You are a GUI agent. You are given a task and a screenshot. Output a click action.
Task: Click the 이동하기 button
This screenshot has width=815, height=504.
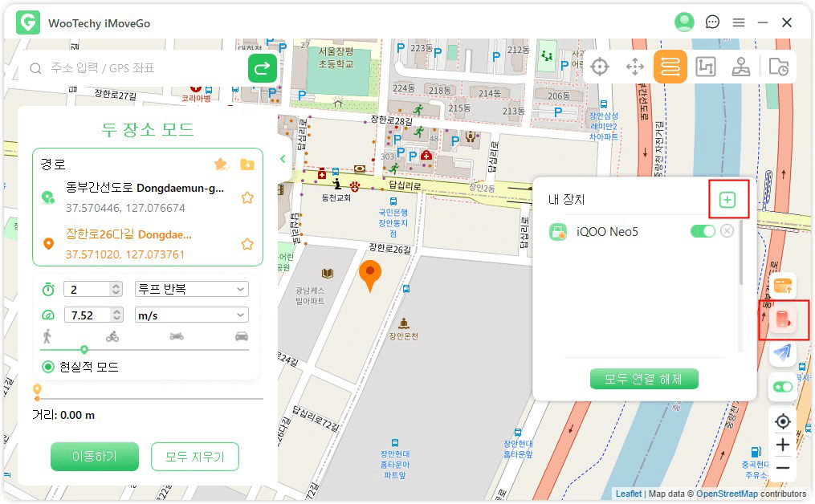pos(95,457)
